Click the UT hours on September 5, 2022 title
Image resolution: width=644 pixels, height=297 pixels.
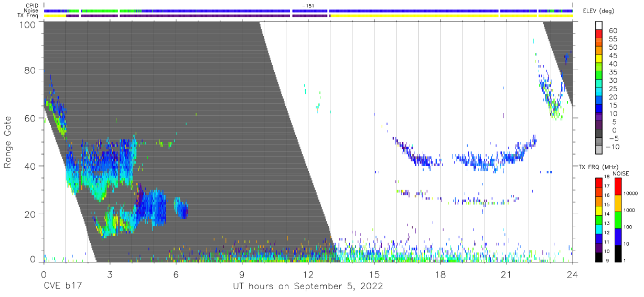coord(308,287)
